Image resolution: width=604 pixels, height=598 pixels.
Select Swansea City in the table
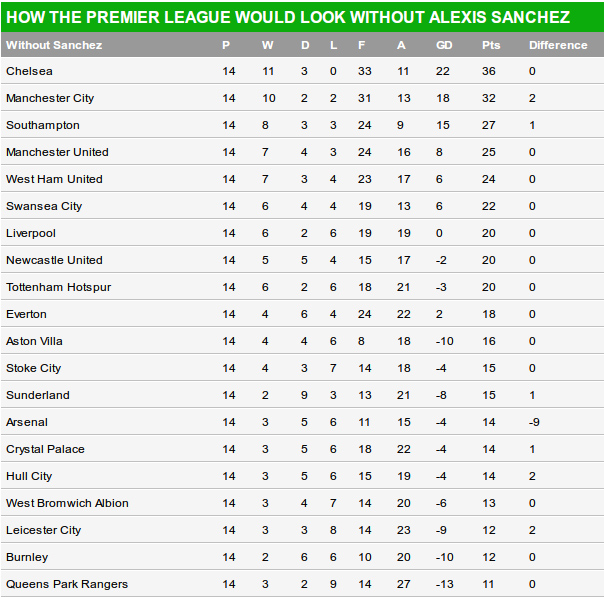(44, 207)
